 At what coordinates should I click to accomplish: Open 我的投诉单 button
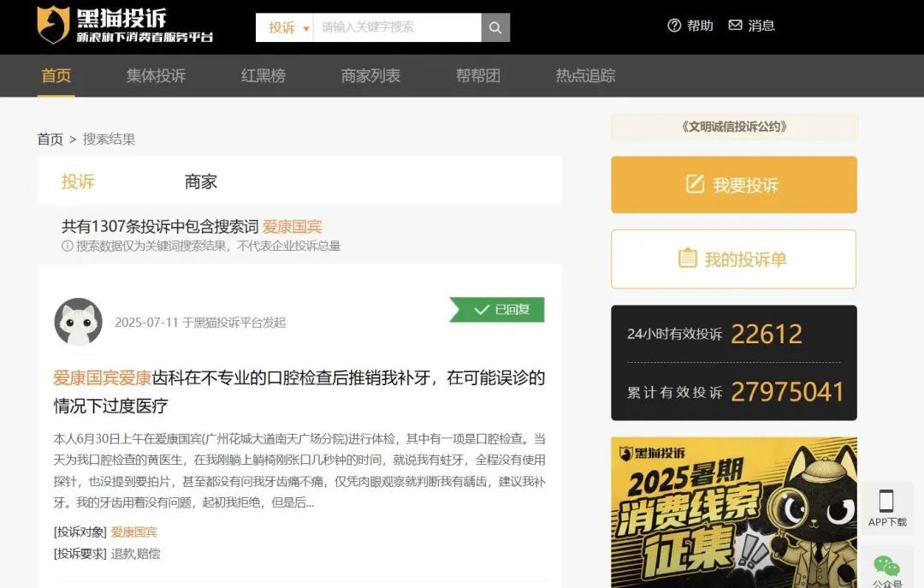733,259
